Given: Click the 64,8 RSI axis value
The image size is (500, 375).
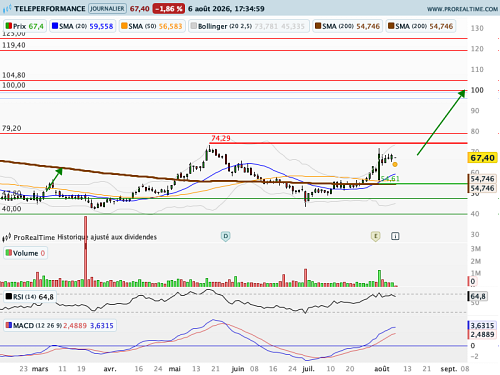Looking at the screenshot, I should tap(478, 296).
